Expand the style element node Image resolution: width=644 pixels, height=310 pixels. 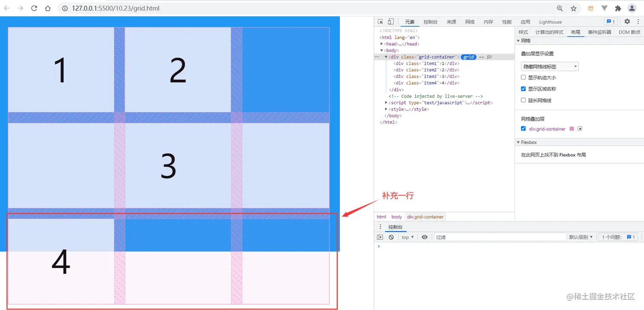(x=386, y=109)
